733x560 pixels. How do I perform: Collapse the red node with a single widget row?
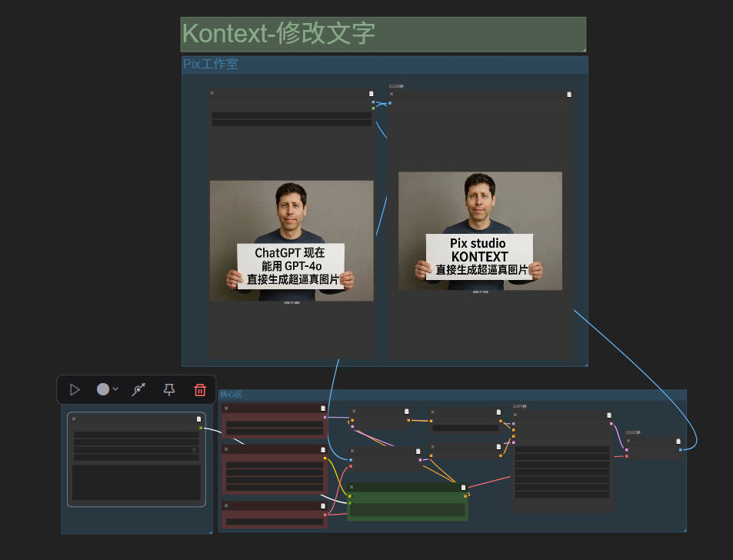click(226, 506)
